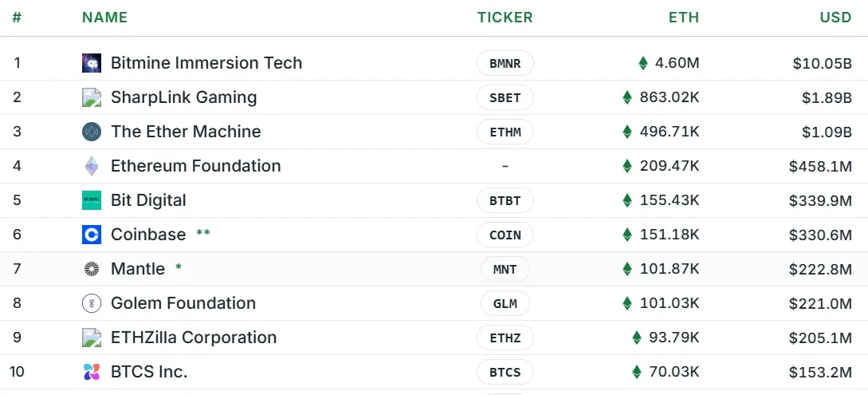This screenshot has height=395, width=868.
Task: Click the Ethereum Foundation diamond logo
Action: point(92,166)
